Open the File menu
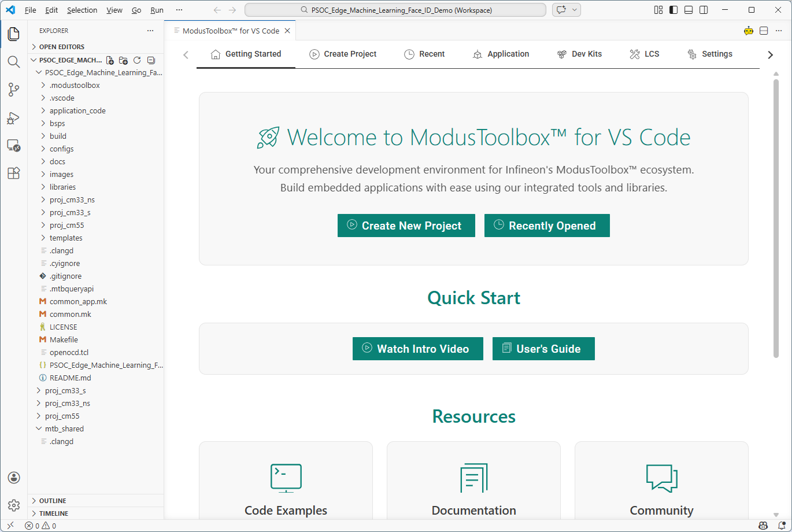Screen dimensions: 792x532 point(31,10)
